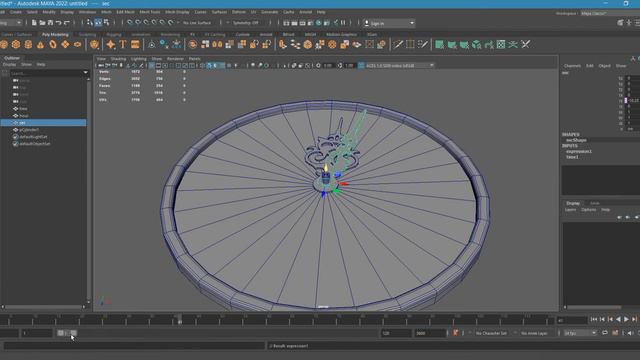
Task: Click secShape under SHAPES in Channel Box
Action: [576, 140]
